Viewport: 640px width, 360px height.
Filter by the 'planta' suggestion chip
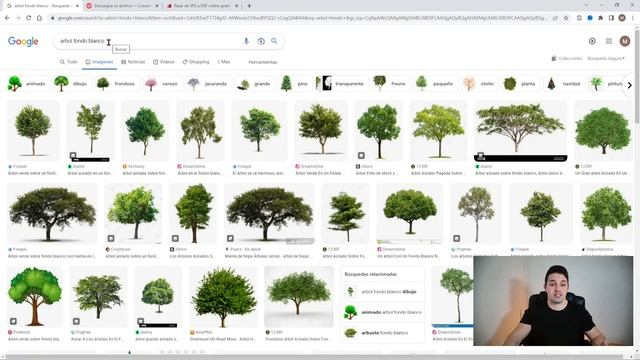click(520, 84)
